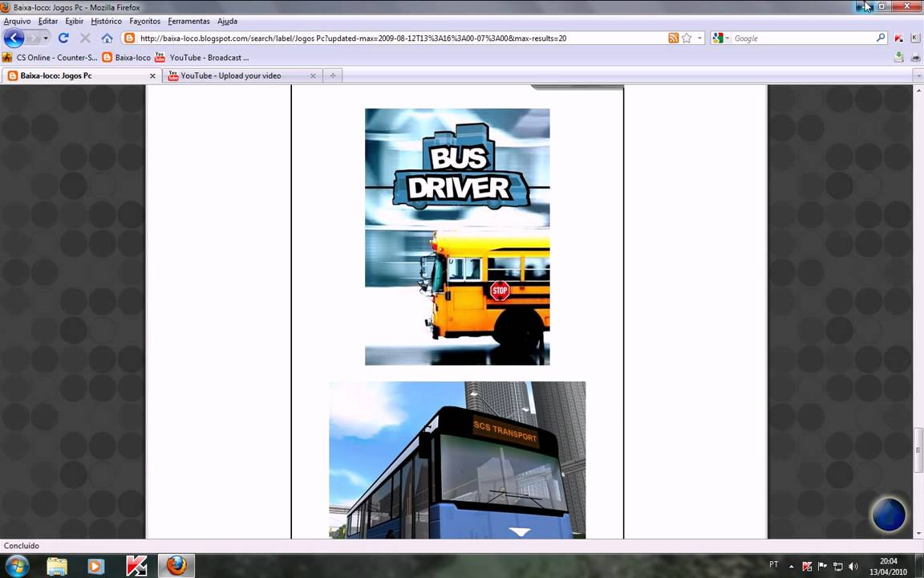Image resolution: width=924 pixels, height=578 pixels.
Task: Expand the address bar URL history dropdown
Action: 699,38
